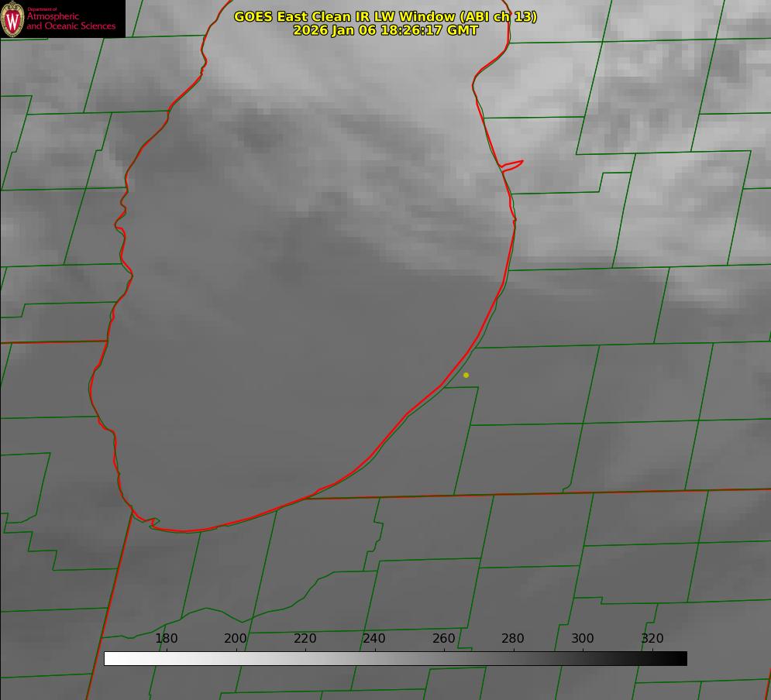Viewport: 771px width, 700px height.
Task: Click the UW crest logo
Action: pyautogui.click(x=12, y=19)
